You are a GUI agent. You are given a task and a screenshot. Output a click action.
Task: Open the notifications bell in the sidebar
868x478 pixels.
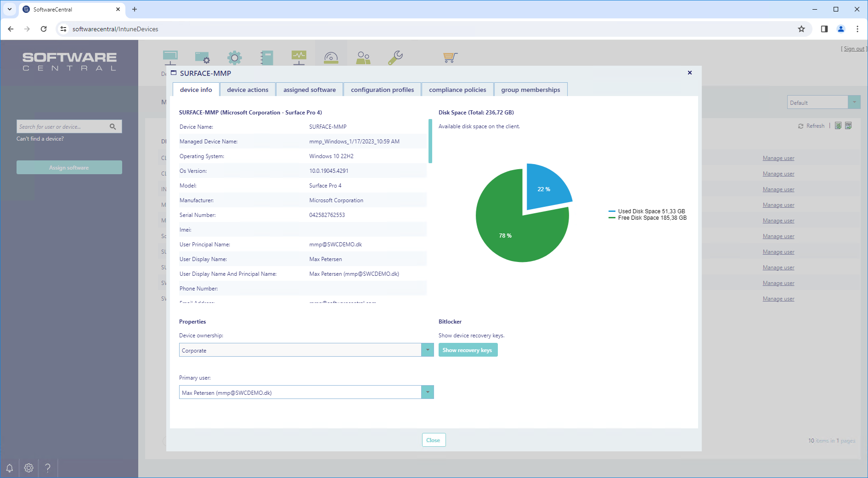pos(9,468)
